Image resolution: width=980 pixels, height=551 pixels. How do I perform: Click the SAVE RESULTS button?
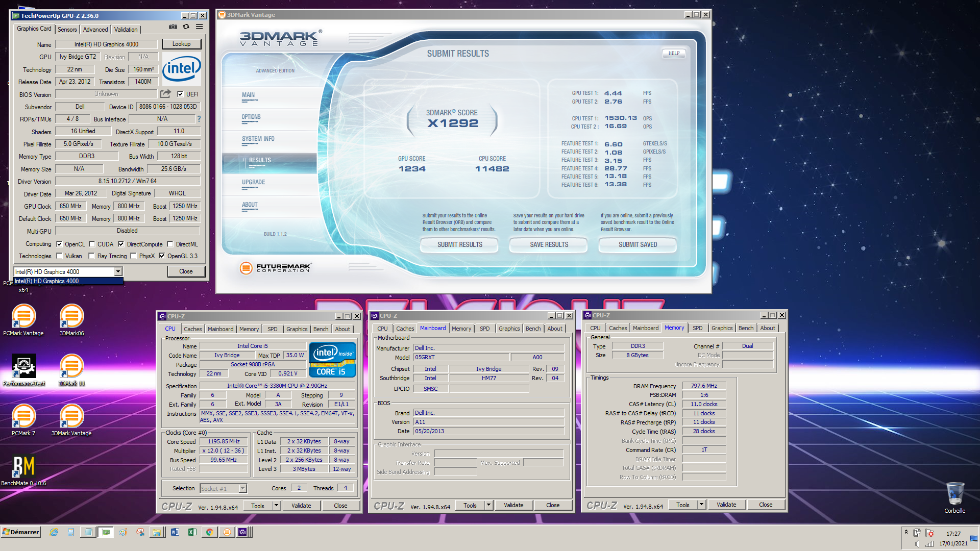549,245
